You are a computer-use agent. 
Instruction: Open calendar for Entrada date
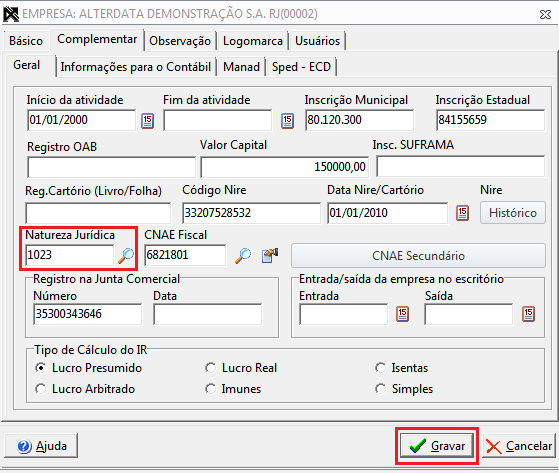coord(402,314)
